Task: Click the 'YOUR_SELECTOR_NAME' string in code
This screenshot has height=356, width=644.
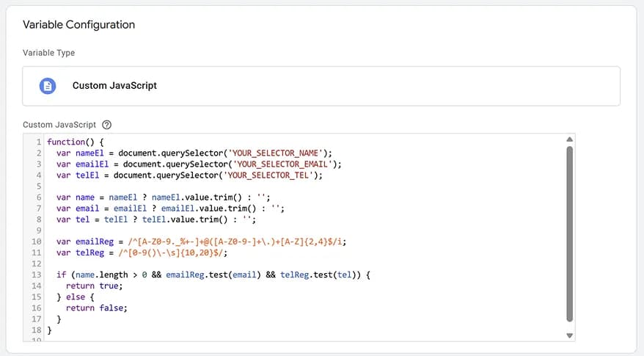Action: point(277,153)
